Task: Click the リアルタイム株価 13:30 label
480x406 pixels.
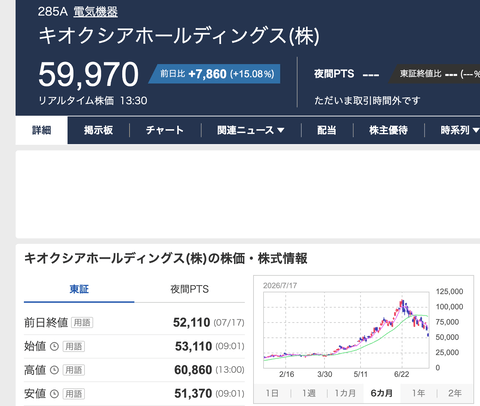Action: click(93, 101)
